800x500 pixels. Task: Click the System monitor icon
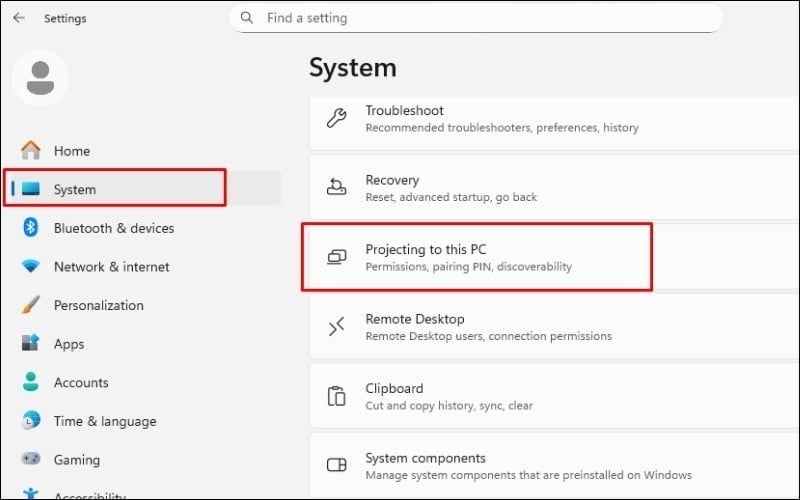[31, 189]
